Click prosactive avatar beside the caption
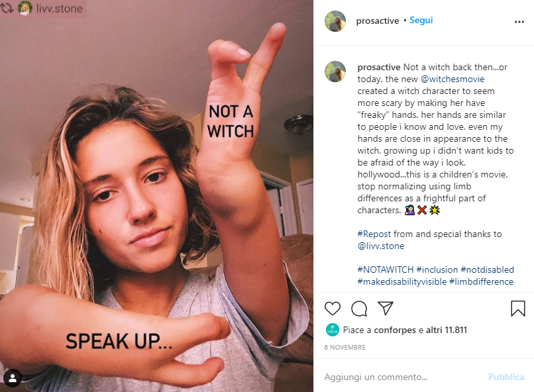 pos(335,72)
